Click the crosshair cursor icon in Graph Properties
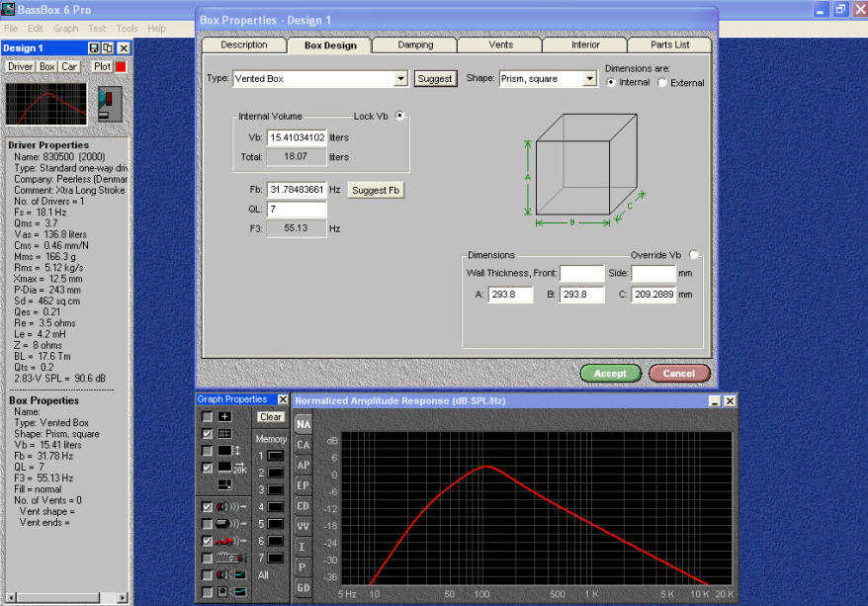 pyautogui.click(x=224, y=417)
